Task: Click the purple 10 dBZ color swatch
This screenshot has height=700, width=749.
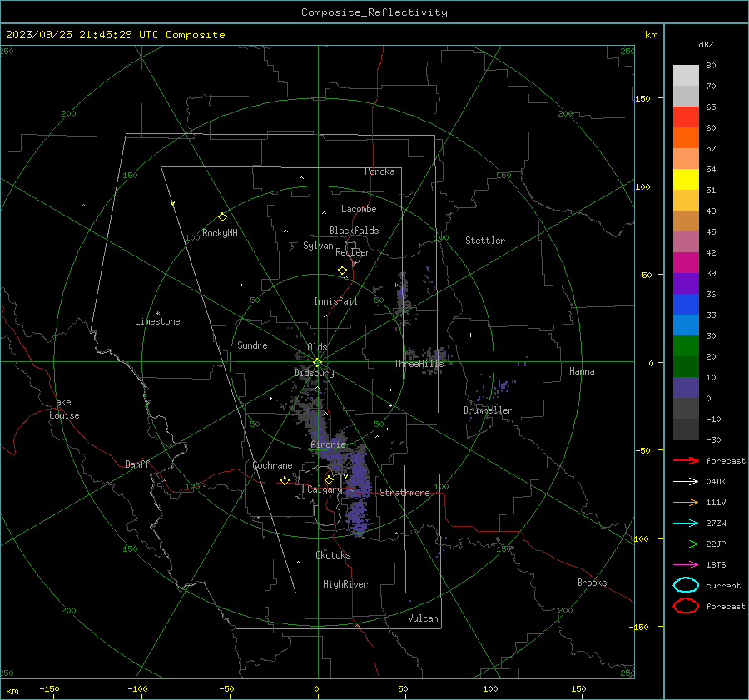Action: coord(686,387)
